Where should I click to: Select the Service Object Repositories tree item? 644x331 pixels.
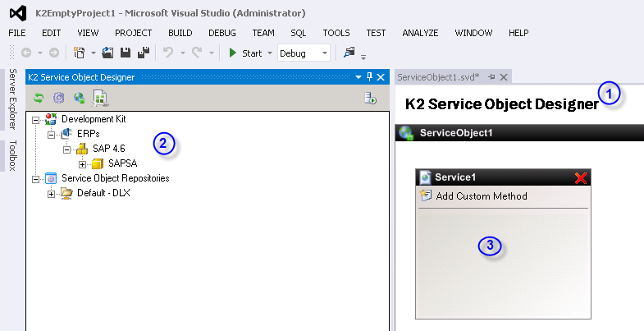[x=116, y=178]
